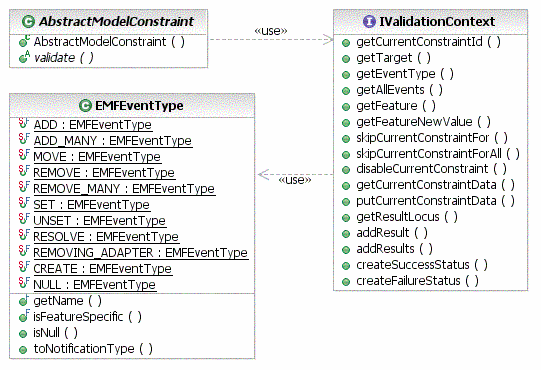Select the isFeatureSpecific ( ) method text
Viewport: 541px width, 370px height.
pyautogui.click(x=87, y=317)
